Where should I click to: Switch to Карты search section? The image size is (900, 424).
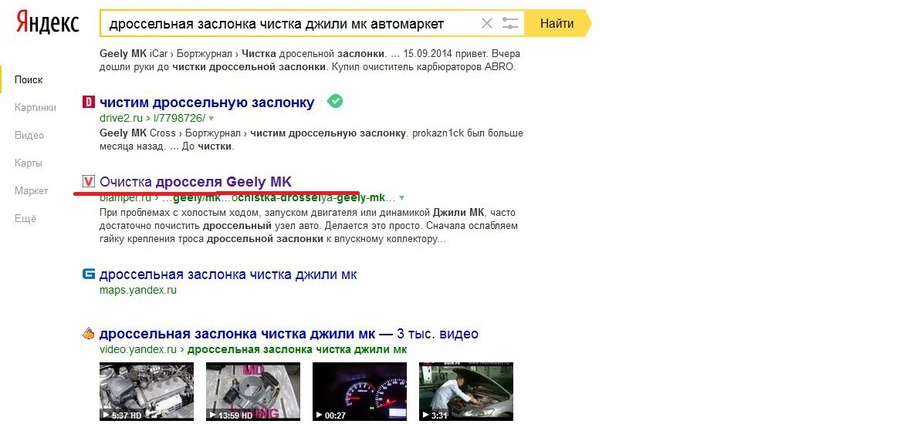click(29, 163)
